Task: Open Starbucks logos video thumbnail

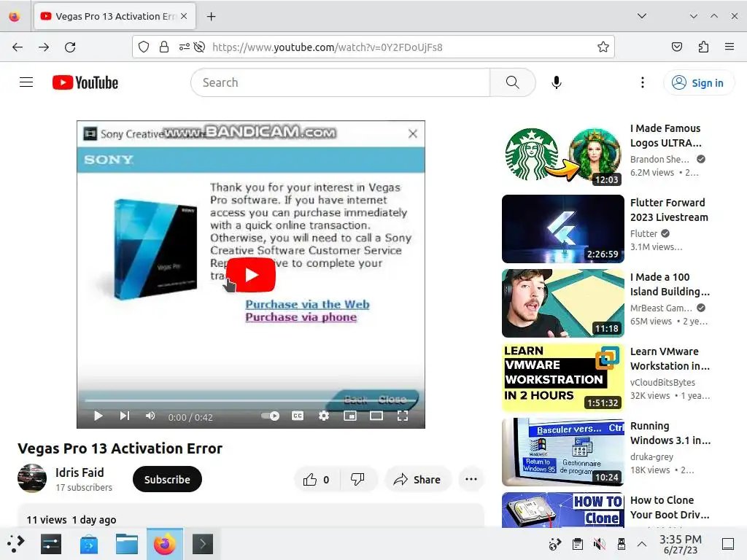Action: pos(563,155)
